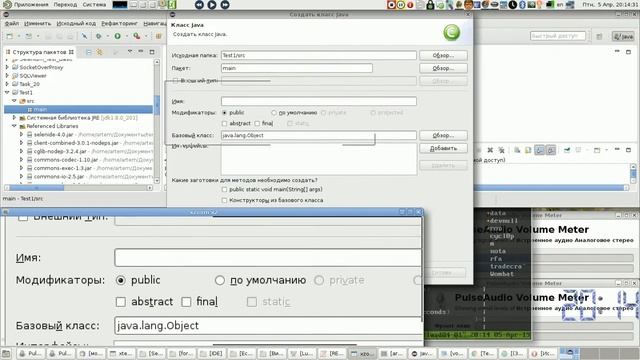Switch to the [IDE] taskbar button
This screenshot has width=640, height=360.
click(212, 353)
